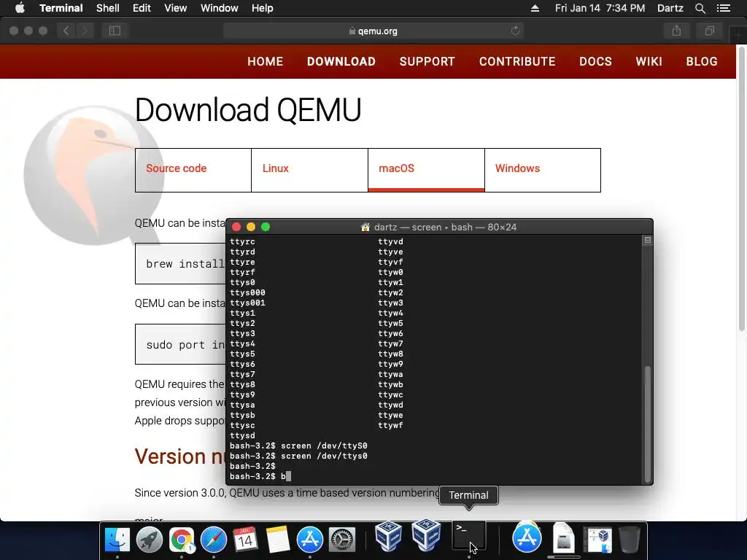Open the DOWNLOAD nav link
Screen dimensions: 747x560
pyautogui.click(x=341, y=61)
